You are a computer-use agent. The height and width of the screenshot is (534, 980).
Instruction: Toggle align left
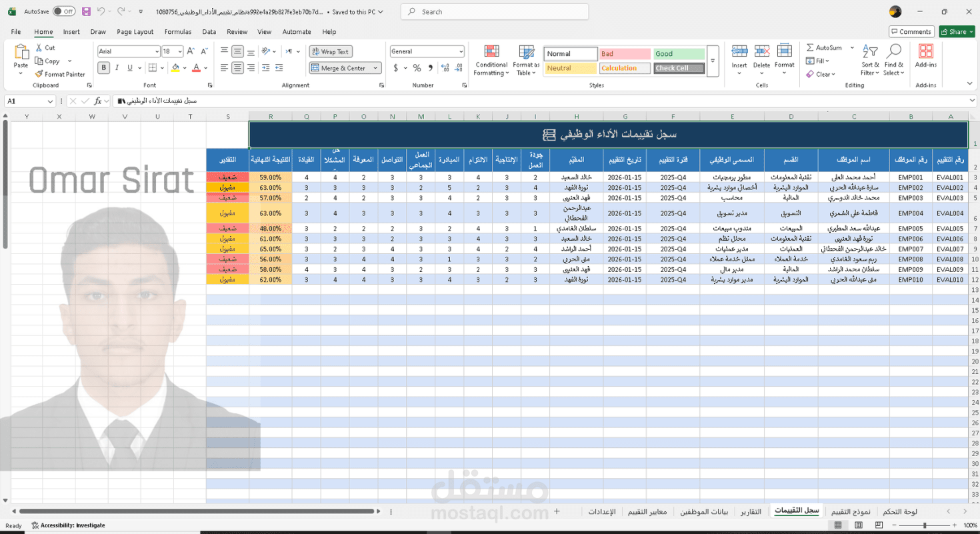tap(224, 68)
